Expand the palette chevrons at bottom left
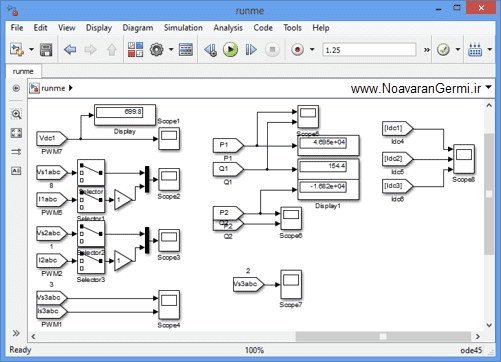 click(16, 333)
